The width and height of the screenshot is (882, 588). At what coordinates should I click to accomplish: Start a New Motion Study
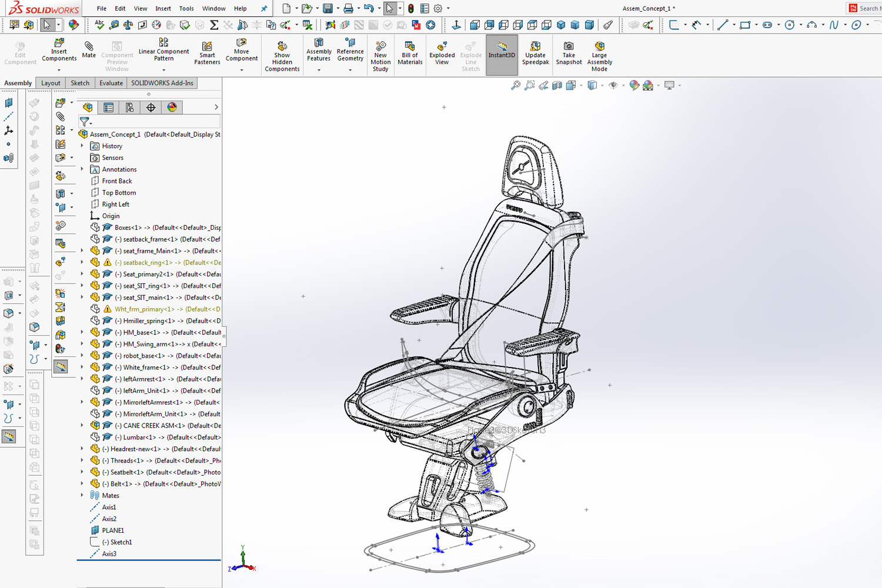coord(380,55)
